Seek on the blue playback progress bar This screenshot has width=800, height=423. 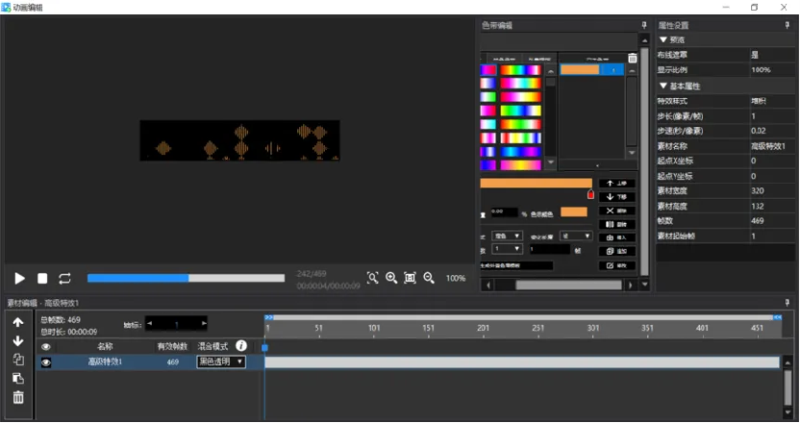pos(186,278)
